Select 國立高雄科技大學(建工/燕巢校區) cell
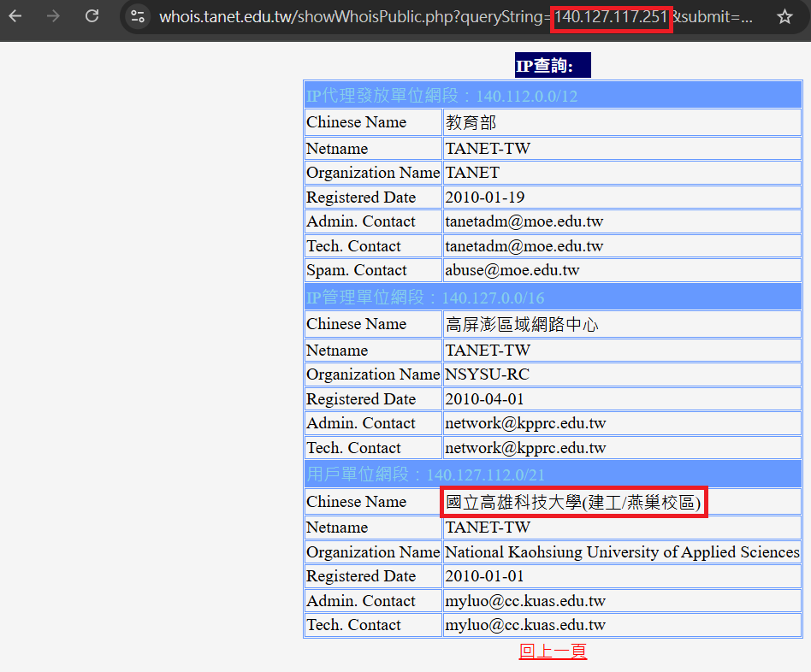Screen dimensions: 811x672 click(x=622, y=501)
